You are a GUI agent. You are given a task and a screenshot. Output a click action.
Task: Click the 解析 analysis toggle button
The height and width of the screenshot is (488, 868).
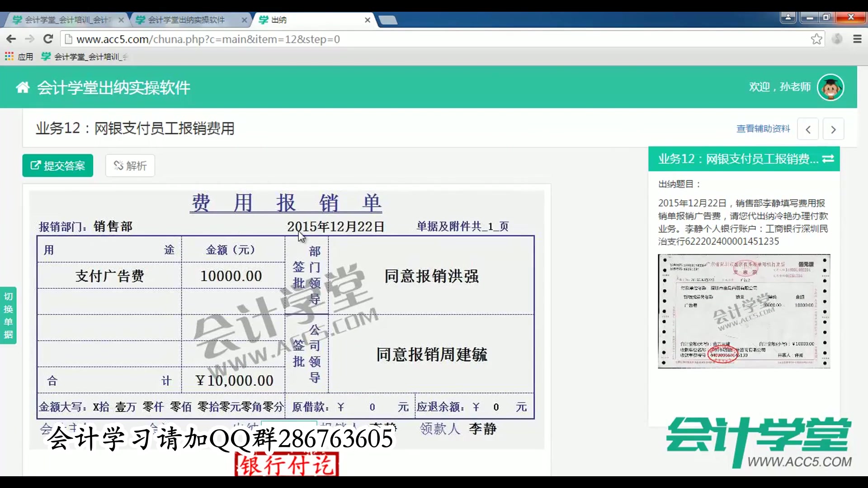pos(130,165)
